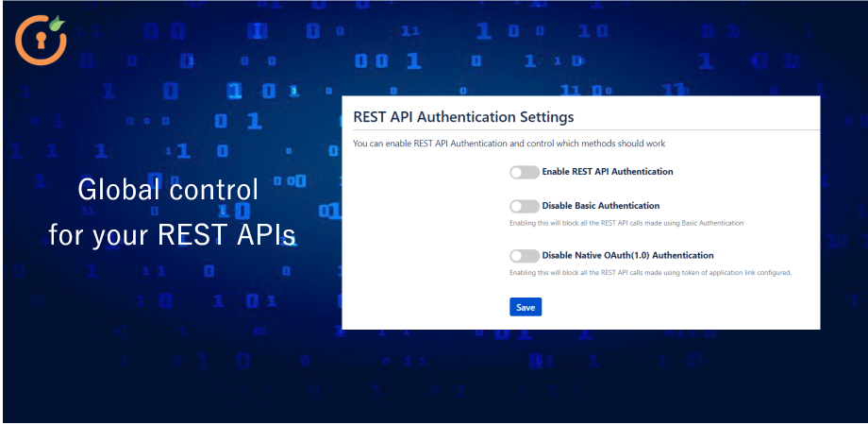Switch on Disable Native OAuth(1.0) Authentication

[x=524, y=256]
